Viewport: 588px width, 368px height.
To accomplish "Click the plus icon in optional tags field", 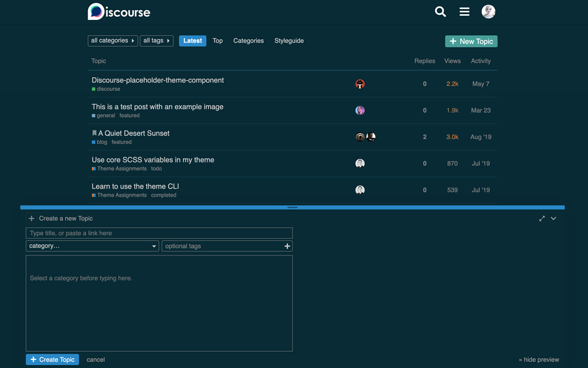I will click(x=287, y=246).
